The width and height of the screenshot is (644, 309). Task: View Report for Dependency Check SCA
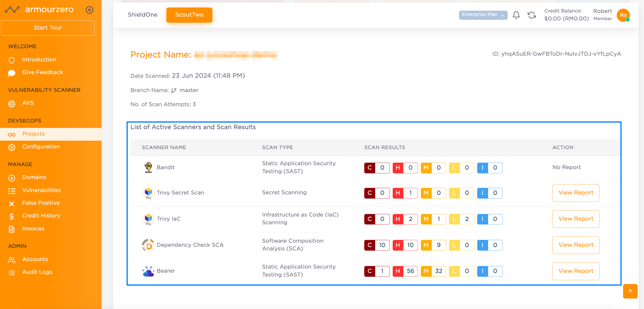point(576,245)
